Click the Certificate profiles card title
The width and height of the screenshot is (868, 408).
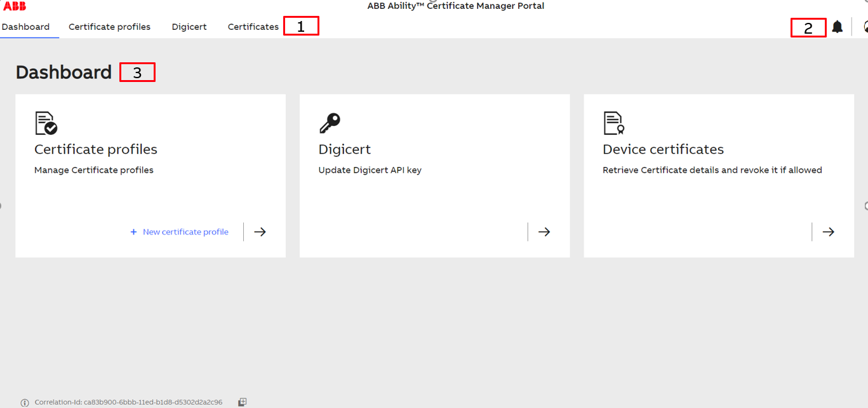[96, 149]
